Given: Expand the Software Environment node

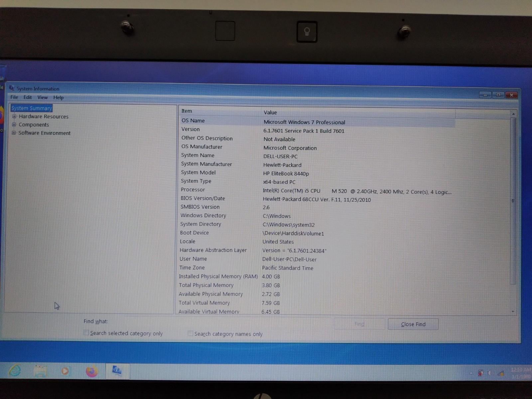Looking at the screenshot, I should coord(14,133).
